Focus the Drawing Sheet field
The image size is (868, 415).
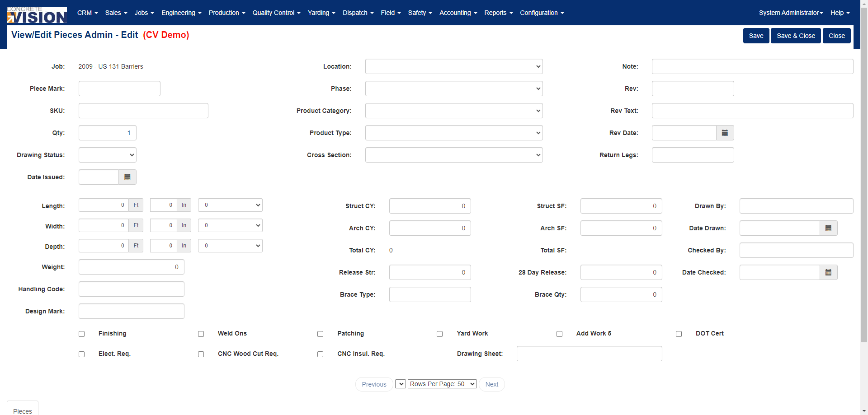(x=590, y=354)
